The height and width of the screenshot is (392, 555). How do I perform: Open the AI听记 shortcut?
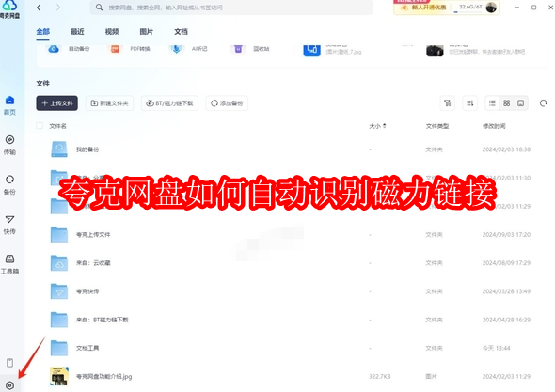tap(189, 49)
